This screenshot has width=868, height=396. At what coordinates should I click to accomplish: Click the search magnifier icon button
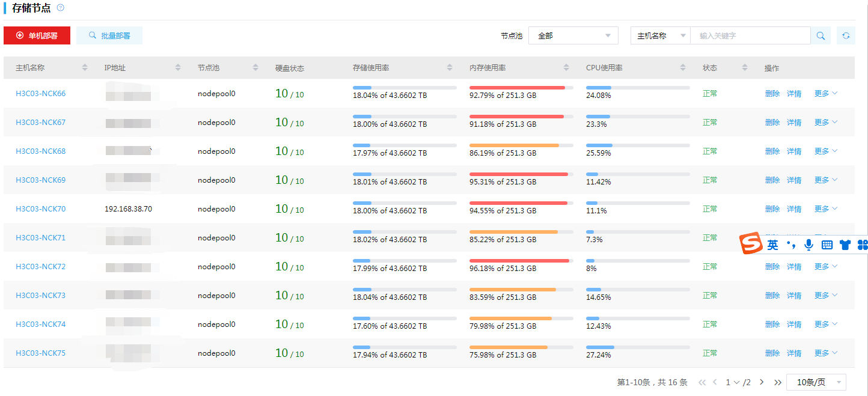821,36
